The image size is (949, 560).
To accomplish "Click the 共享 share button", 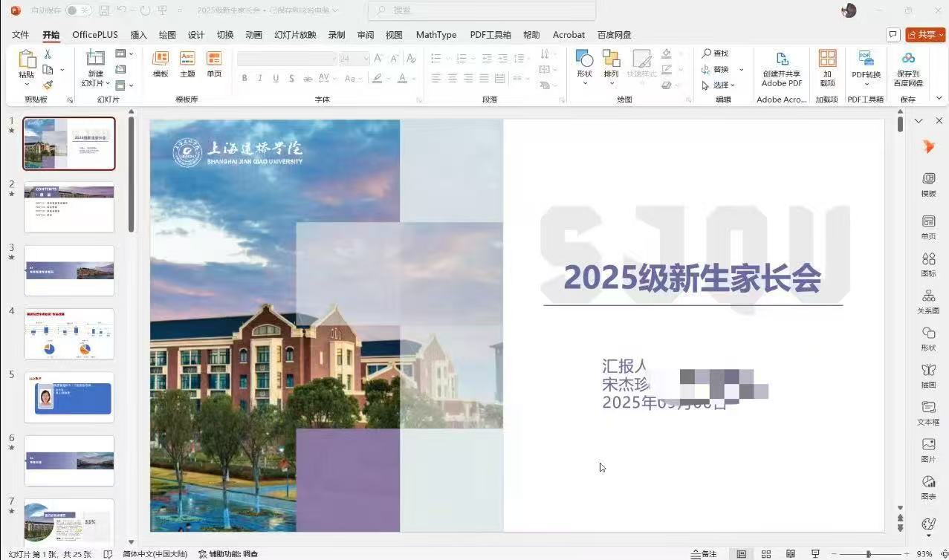I will (925, 35).
